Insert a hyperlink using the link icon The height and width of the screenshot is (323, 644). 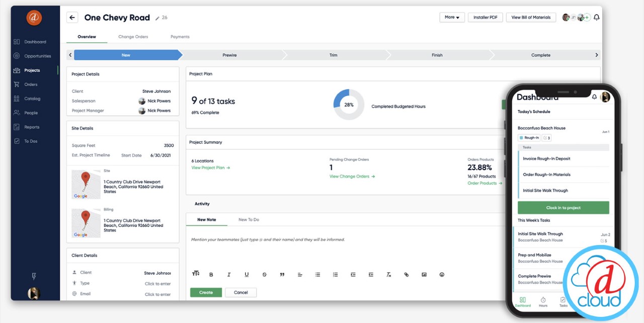[x=407, y=274]
